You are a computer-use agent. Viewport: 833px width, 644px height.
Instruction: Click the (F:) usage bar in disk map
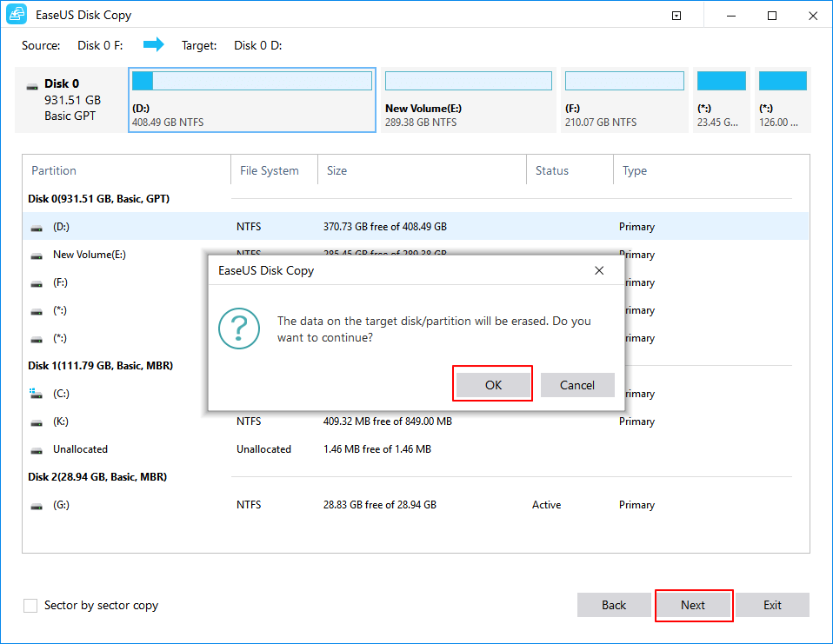point(624,81)
